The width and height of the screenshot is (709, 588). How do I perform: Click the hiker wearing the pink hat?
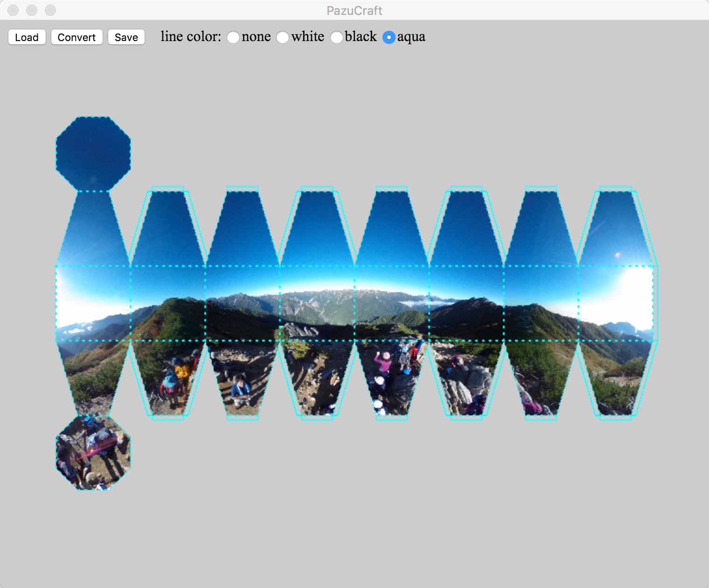click(385, 361)
